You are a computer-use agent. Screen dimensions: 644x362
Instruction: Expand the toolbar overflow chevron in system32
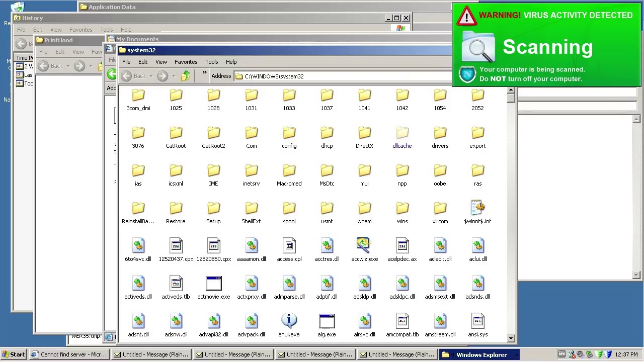pos(204,73)
